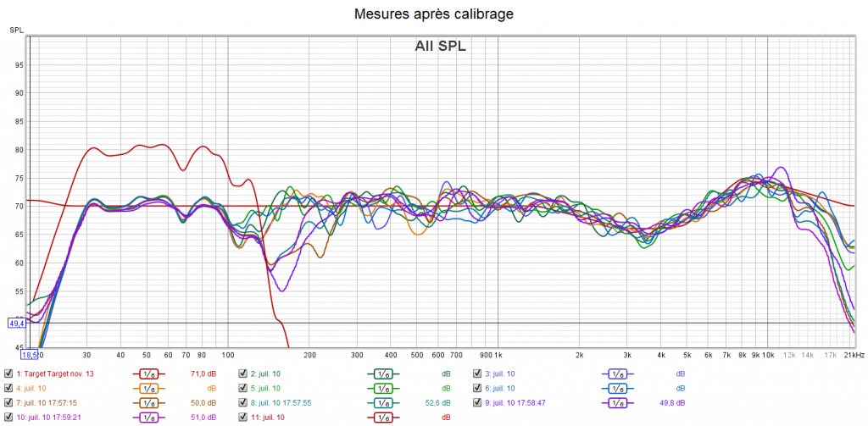Select the '8: juil. 10 17:57:55' trace label
The width and height of the screenshot is (868, 426).
point(287,403)
